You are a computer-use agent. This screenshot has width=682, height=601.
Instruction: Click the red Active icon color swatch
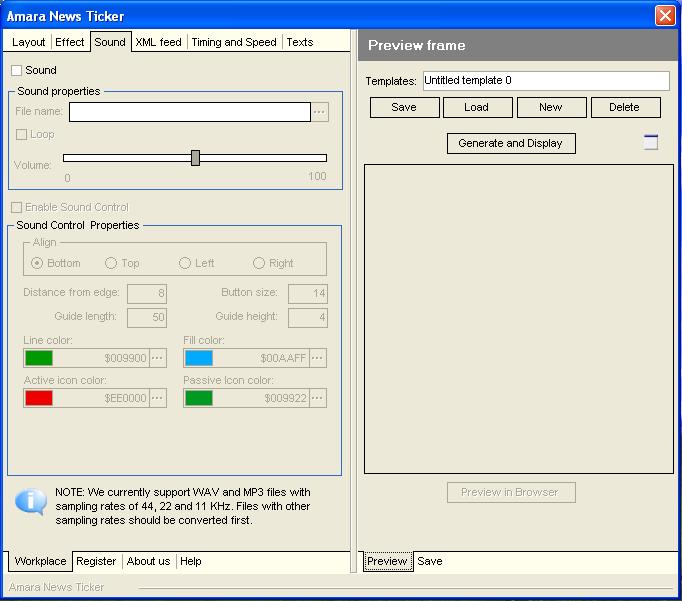pos(39,398)
